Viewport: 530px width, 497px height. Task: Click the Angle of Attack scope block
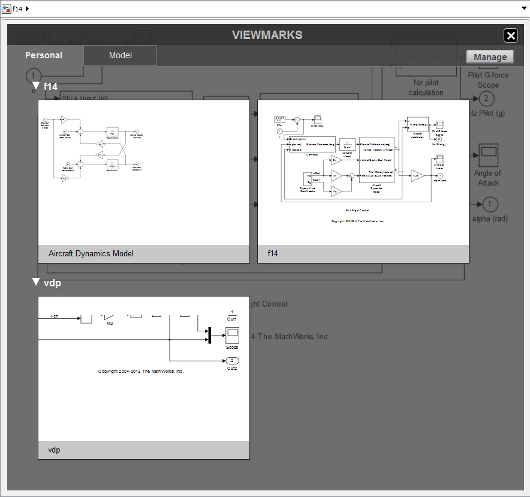pyautogui.click(x=488, y=155)
